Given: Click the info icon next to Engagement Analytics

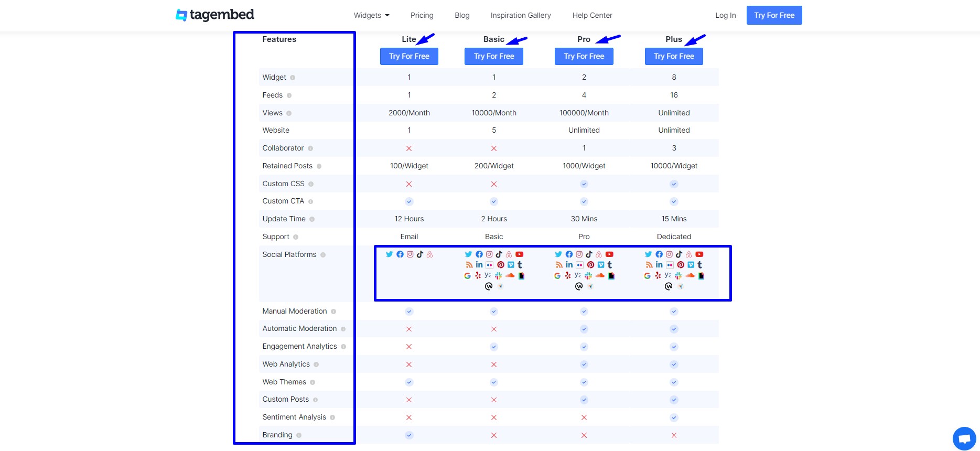Looking at the screenshot, I should tap(343, 347).
